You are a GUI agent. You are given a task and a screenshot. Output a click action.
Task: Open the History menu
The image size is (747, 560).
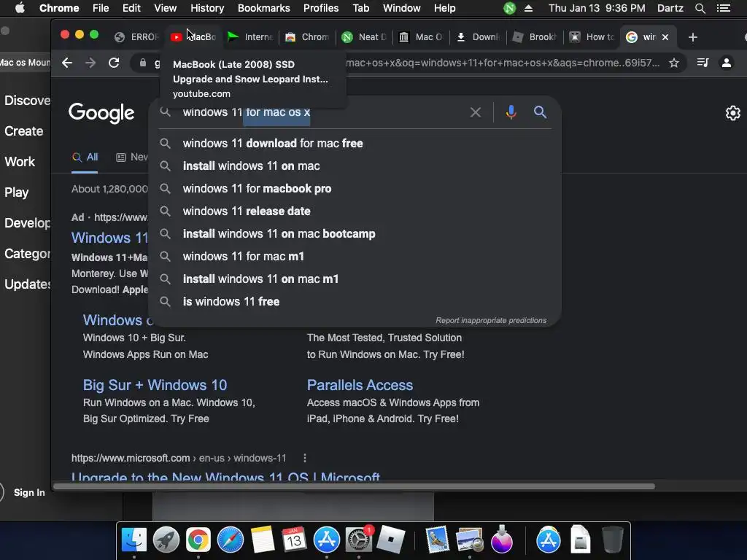(207, 8)
